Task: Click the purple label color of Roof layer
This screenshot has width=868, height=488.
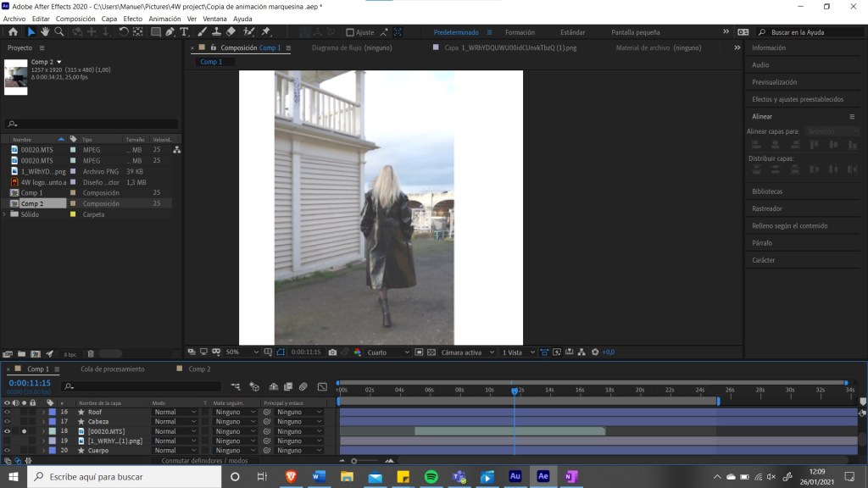Action: pyautogui.click(x=52, y=412)
